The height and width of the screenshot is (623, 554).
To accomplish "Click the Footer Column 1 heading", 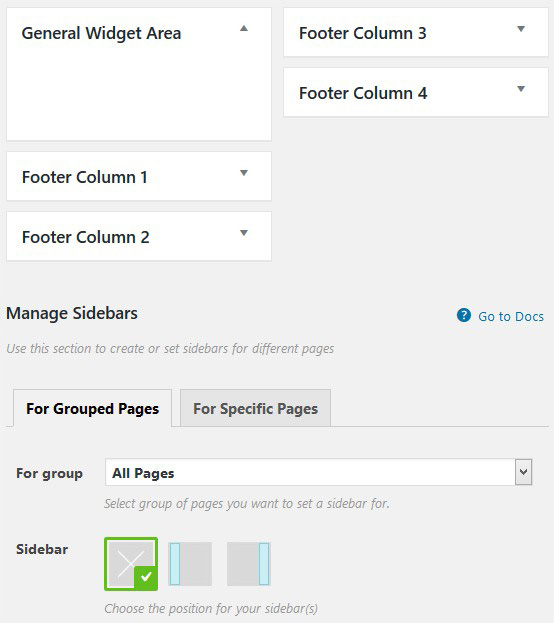I will coord(85,177).
